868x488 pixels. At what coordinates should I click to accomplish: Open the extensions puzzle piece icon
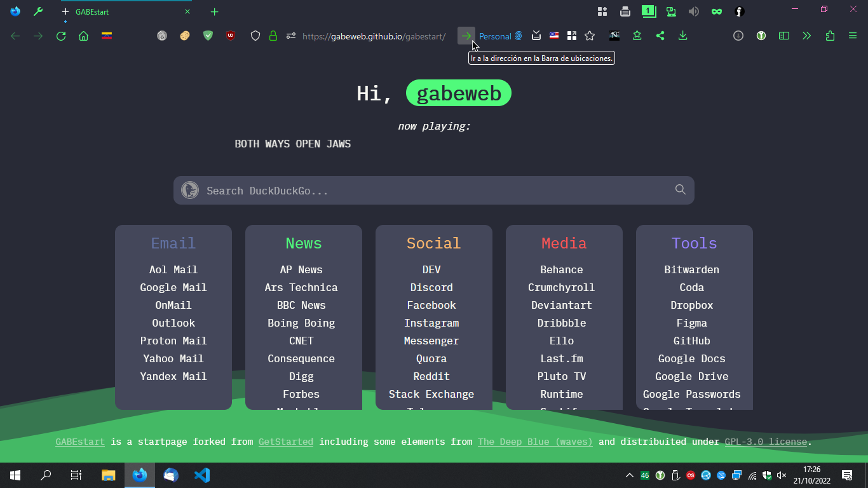point(830,36)
